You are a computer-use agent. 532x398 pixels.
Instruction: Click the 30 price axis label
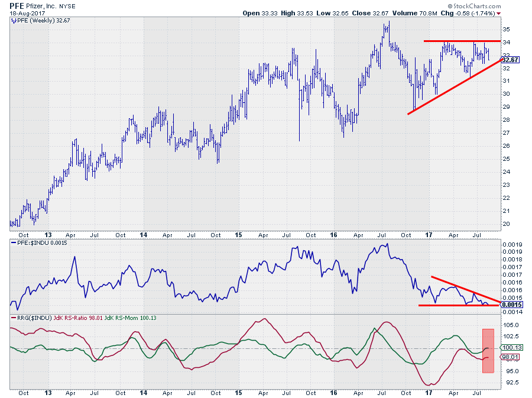coord(506,94)
